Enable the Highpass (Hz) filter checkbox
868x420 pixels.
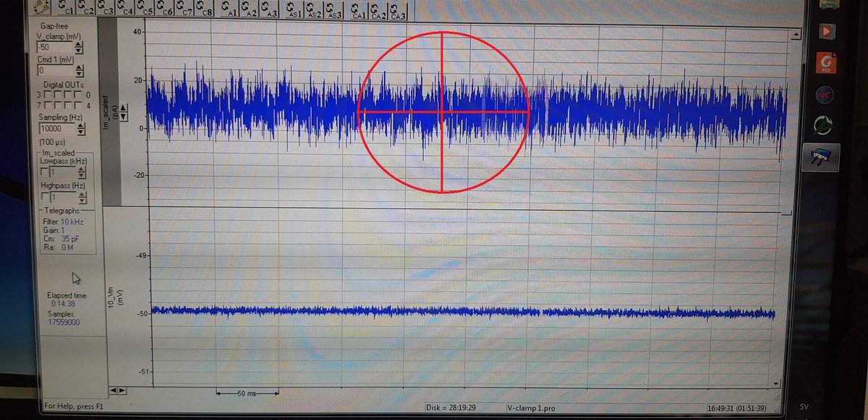click(43, 197)
